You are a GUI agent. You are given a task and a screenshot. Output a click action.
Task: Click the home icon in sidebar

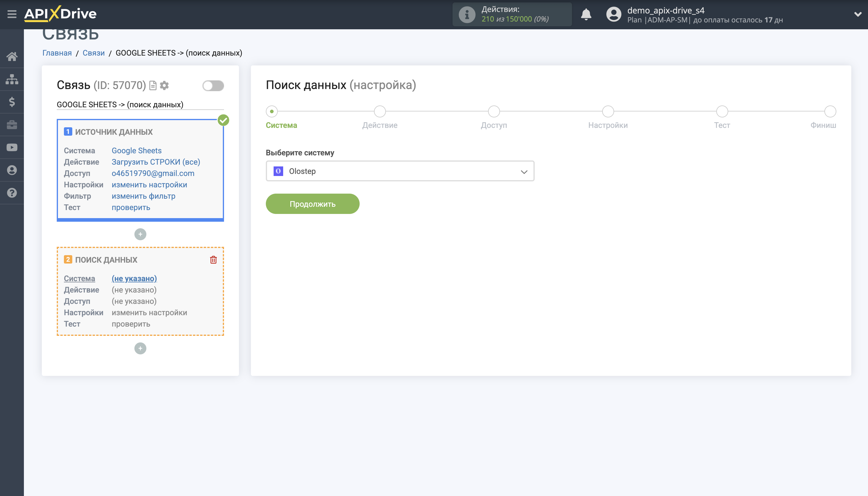pyautogui.click(x=12, y=56)
